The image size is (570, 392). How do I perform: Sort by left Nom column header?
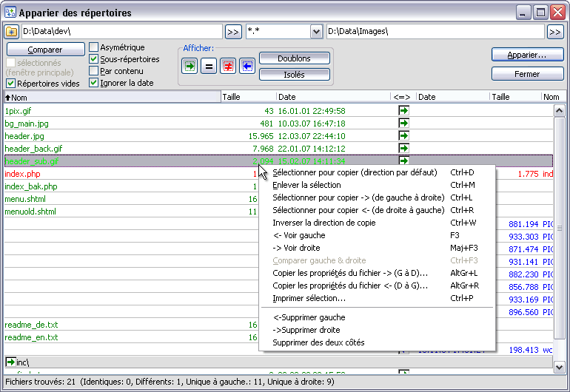[112, 97]
